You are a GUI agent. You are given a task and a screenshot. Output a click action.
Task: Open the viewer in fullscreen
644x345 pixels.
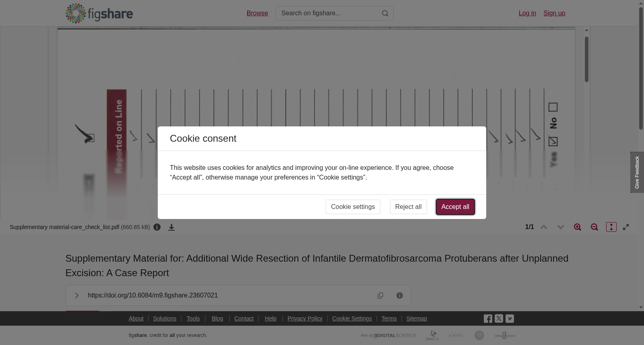(626, 227)
